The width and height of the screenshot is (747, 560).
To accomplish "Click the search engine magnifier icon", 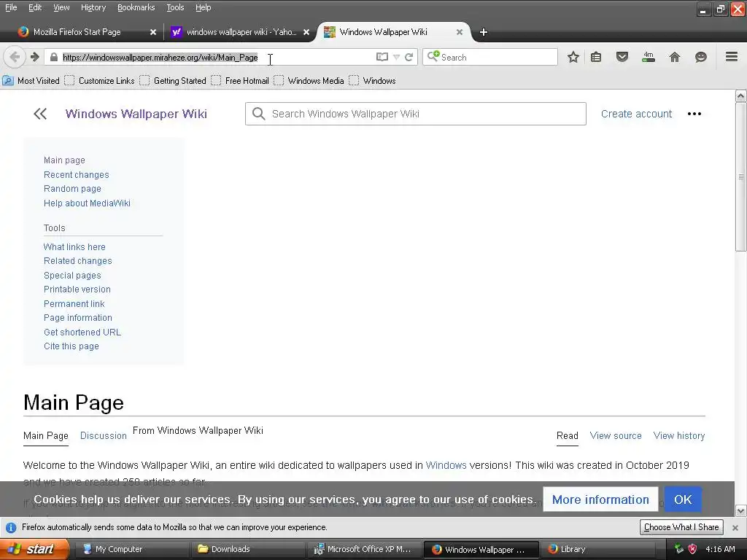I will [x=433, y=57].
